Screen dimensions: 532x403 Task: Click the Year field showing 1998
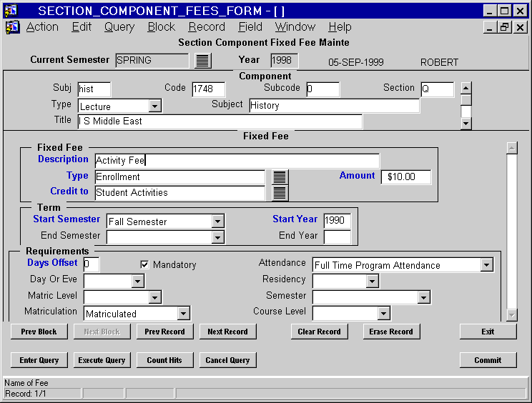(285, 61)
